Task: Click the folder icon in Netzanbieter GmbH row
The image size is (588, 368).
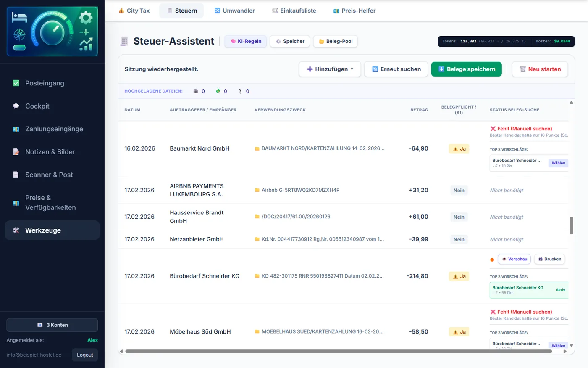Action: click(257, 239)
